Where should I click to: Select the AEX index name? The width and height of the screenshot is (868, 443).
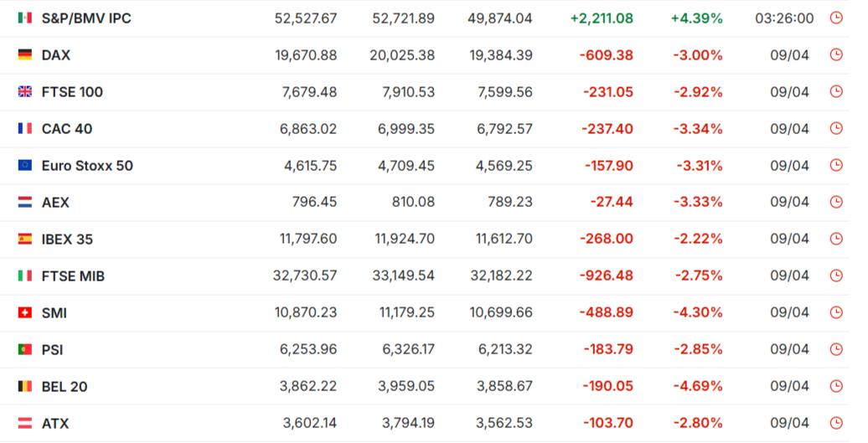coord(55,203)
